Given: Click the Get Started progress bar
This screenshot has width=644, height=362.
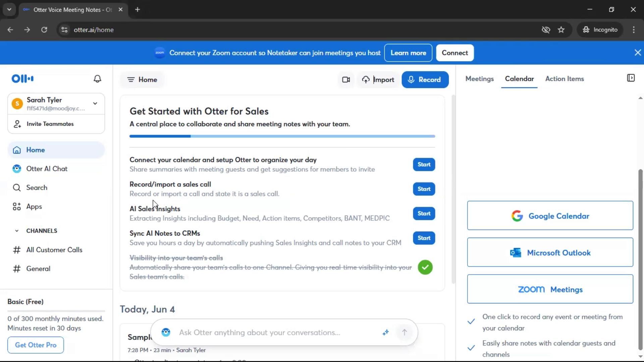Looking at the screenshot, I should click(282, 136).
